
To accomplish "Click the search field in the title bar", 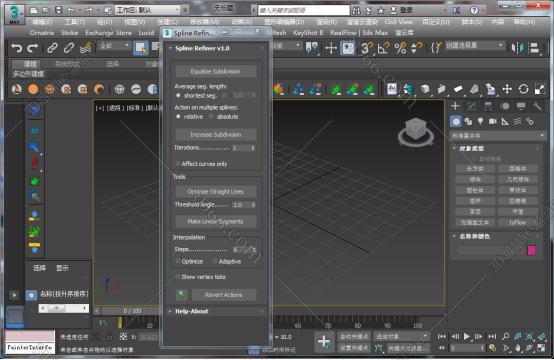I will 303,10.
